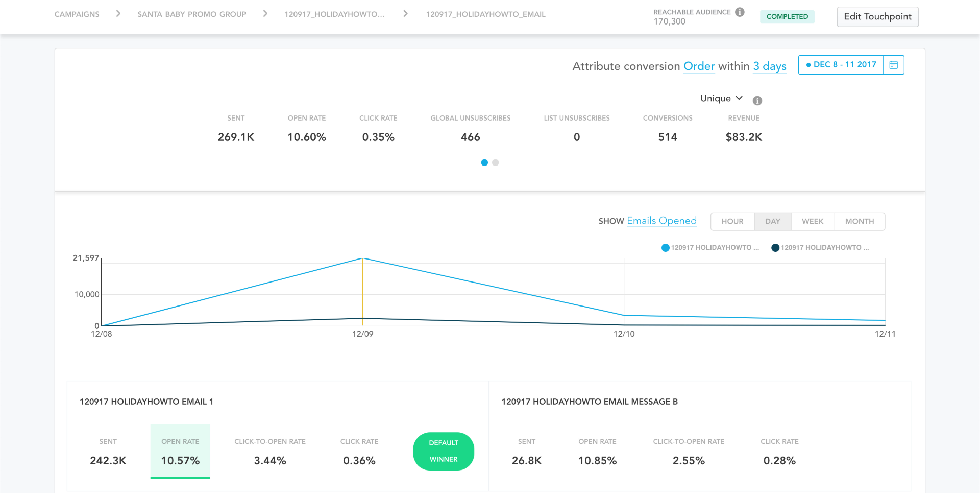
Task: Click the chevron before 120917_HOLIDAYHOWTO_EMAIL breadcrumb
Action: coord(405,14)
